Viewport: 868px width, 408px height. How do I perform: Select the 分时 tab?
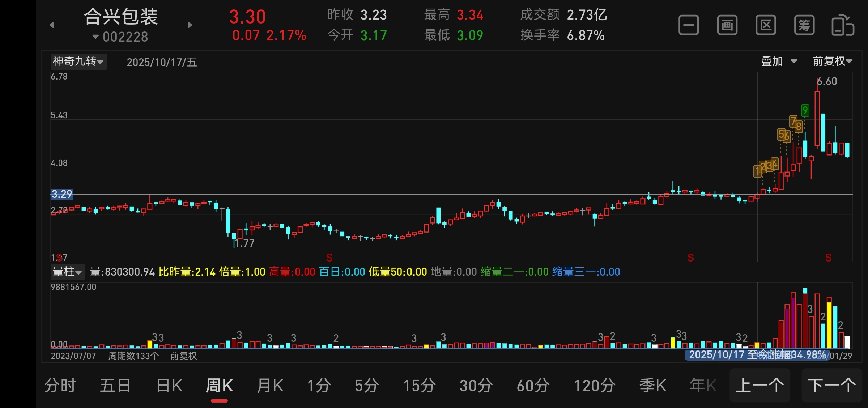point(60,386)
